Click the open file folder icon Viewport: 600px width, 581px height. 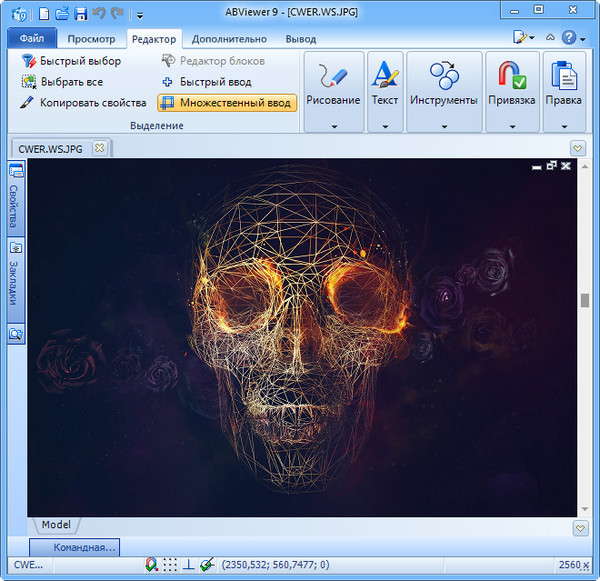pos(62,14)
